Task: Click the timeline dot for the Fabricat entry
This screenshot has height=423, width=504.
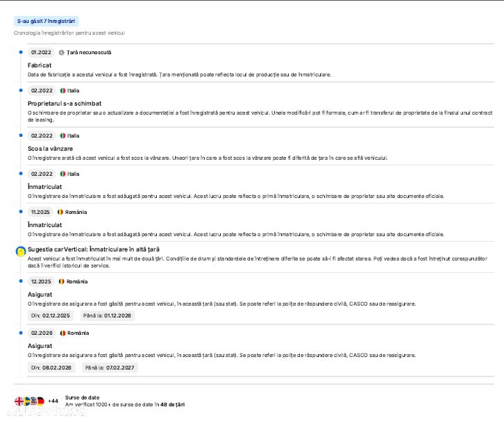Action: click(x=21, y=52)
